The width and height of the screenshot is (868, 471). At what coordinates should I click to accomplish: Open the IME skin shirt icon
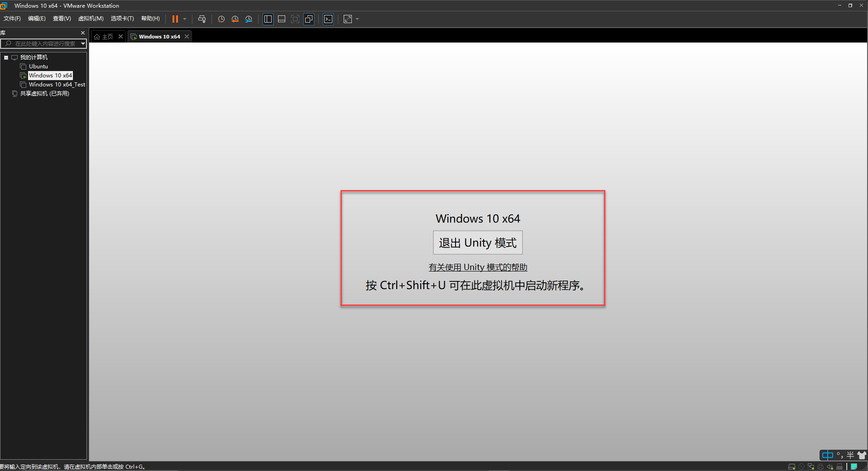click(x=861, y=455)
